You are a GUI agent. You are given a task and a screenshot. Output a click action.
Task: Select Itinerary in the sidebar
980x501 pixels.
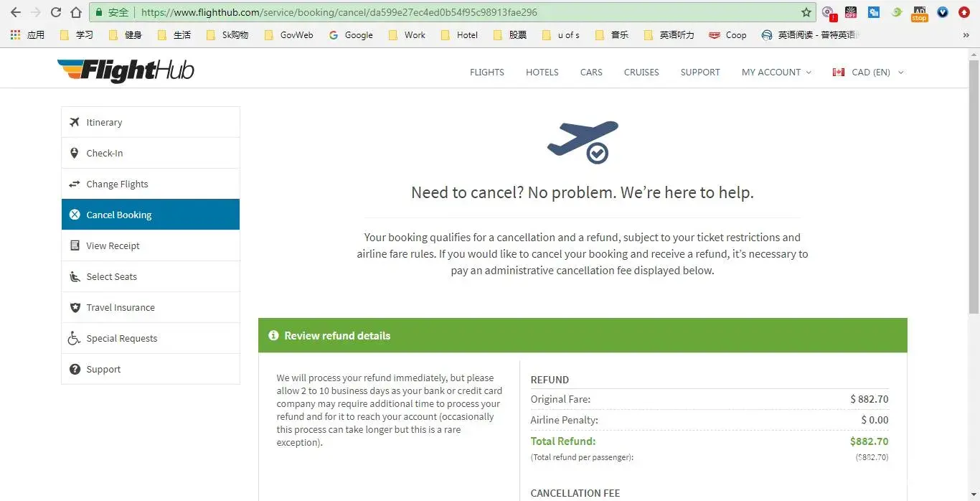151,122
